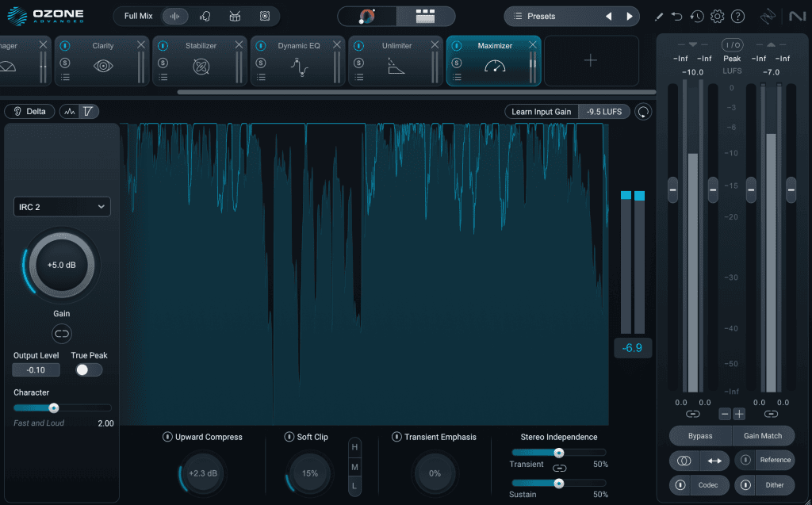Viewport: 812px width, 505px height.
Task: Click the Gain Match button
Action: (763, 435)
